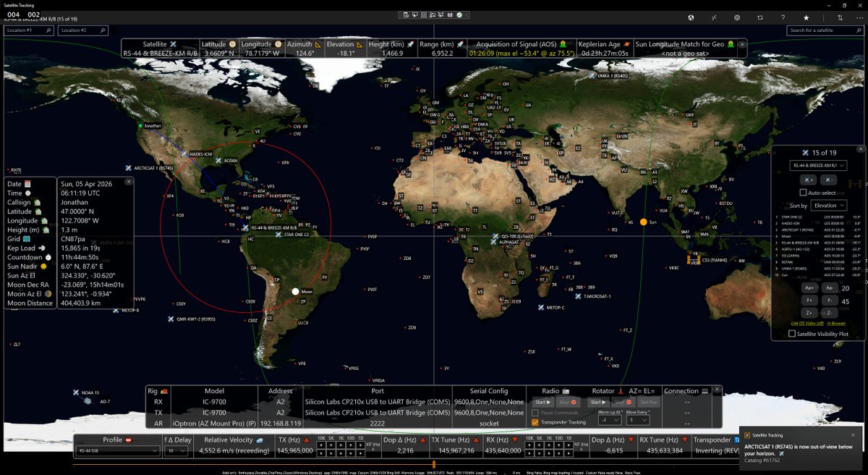Viewport: 868px width, 475px height.
Task: Open the Sort by Elevation dropdown
Action: 828,206
